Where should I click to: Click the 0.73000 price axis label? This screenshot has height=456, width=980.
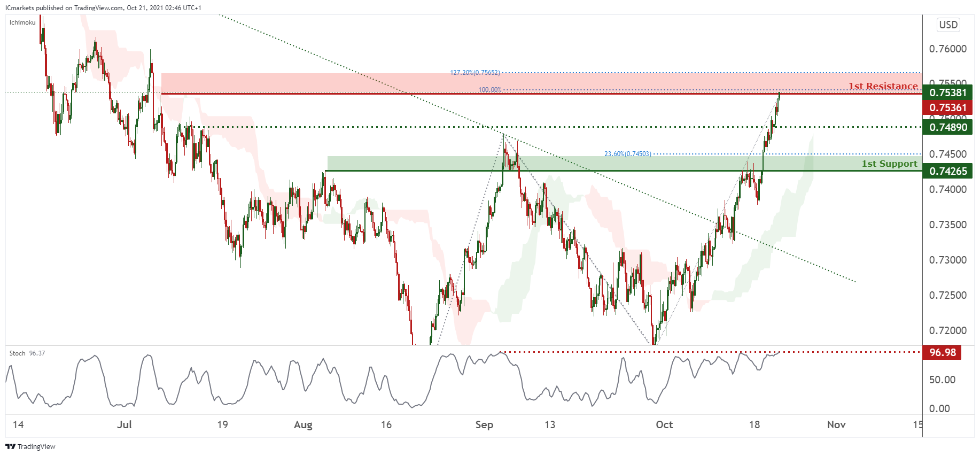[x=947, y=260]
